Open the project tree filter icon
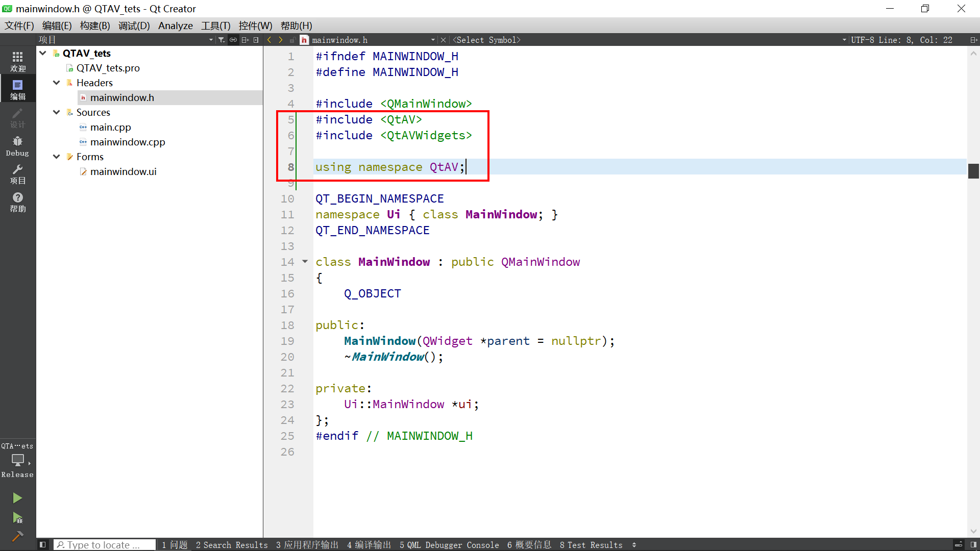Image resolution: width=980 pixels, height=551 pixels. [x=221, y=40]
